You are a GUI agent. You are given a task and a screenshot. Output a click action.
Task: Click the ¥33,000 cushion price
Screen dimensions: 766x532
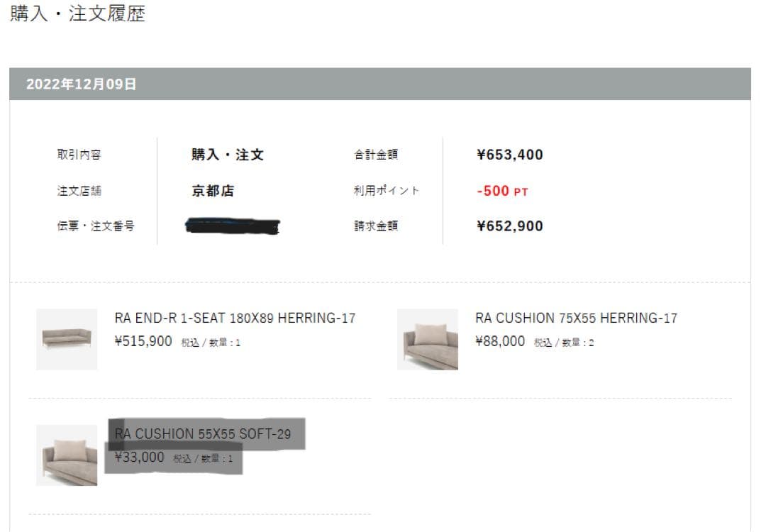[140, 458]
